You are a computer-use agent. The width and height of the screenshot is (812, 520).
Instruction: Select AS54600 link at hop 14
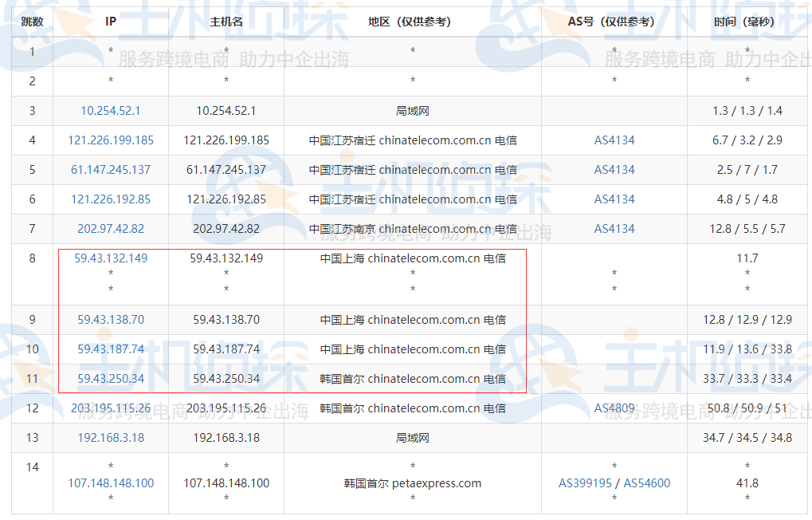tap(647, 483)
